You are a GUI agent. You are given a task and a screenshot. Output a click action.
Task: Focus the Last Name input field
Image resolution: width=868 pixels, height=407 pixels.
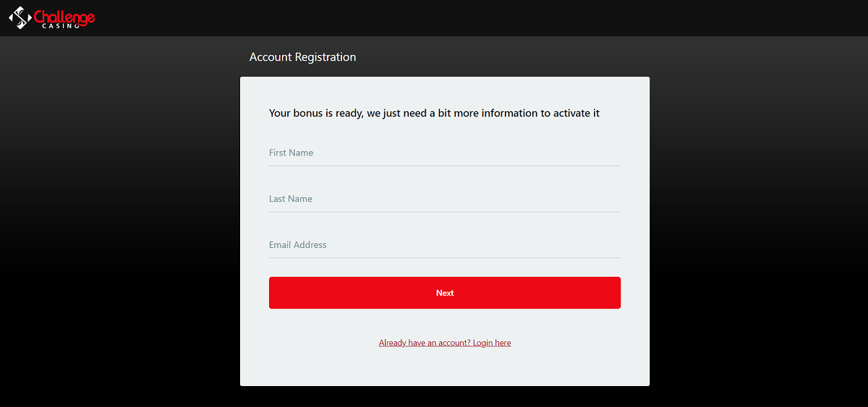coord(445,199)
